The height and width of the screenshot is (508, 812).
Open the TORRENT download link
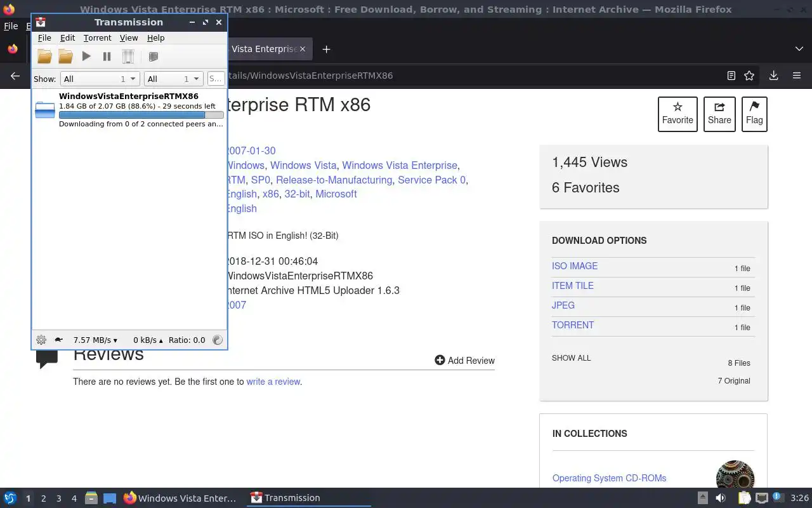573,325
